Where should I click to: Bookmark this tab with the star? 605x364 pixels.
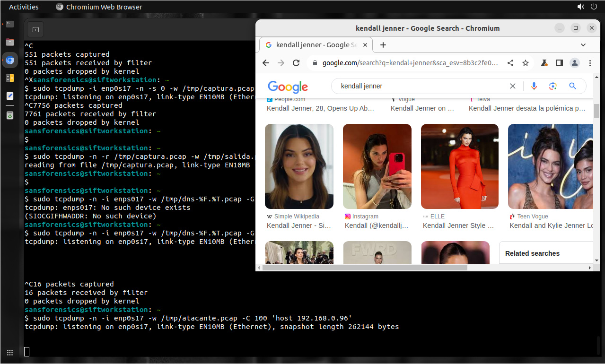tap(526, 63)
